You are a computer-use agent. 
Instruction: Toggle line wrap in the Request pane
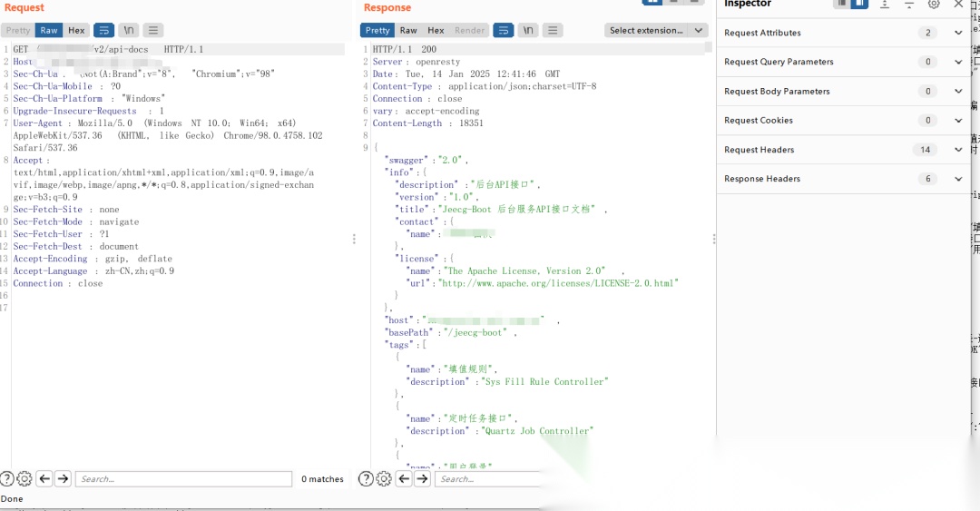(104, 31)
